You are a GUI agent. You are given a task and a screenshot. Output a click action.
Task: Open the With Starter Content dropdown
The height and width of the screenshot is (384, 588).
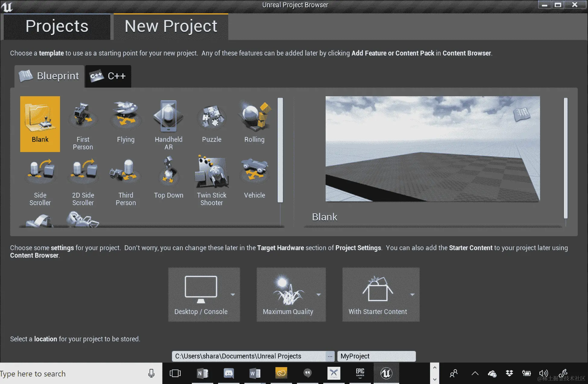[413, 294]
